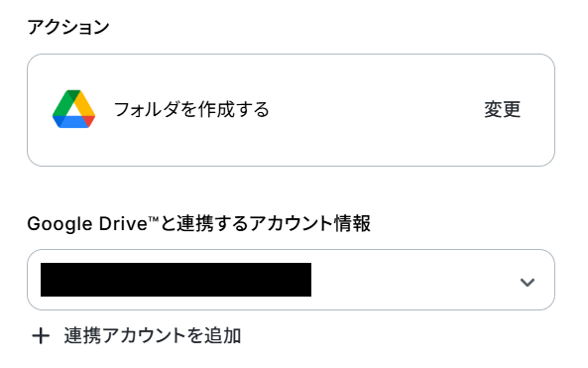The height and width of the screenshot is (368, 588).
Task: Click the downward chevron in the account field
Action: pos(528,282)
